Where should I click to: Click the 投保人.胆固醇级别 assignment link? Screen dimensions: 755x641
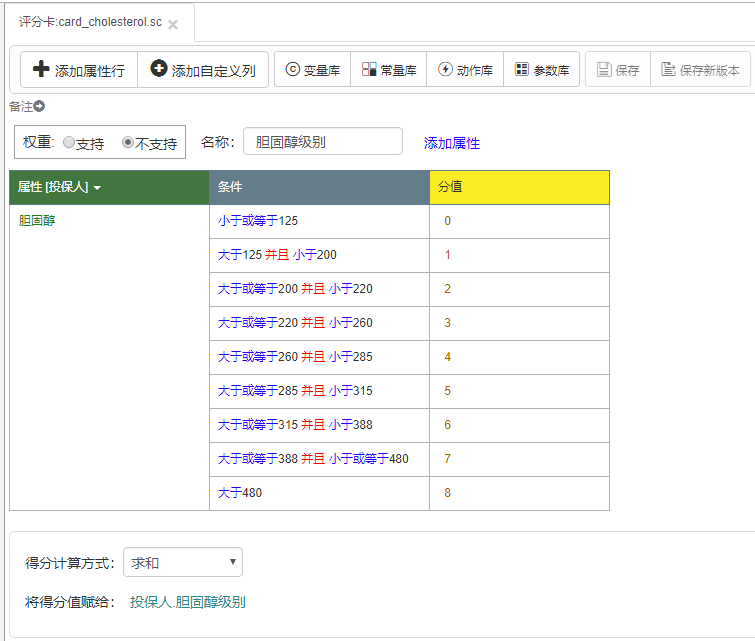(187, 602)
